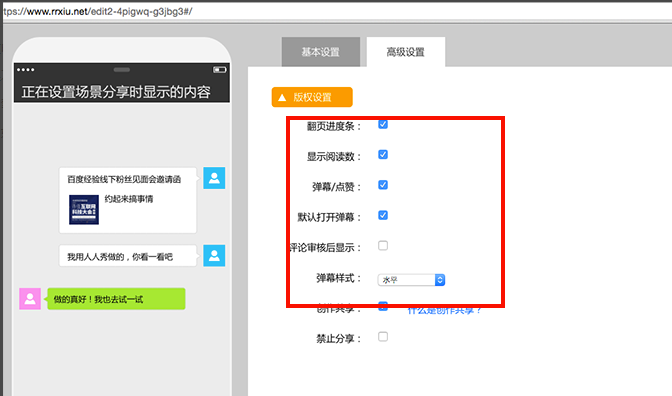The height and width of the screenshot is (396, 672).
Task: Click the triangle icon on 版权设置 button
Action: [x=282, y=98]
